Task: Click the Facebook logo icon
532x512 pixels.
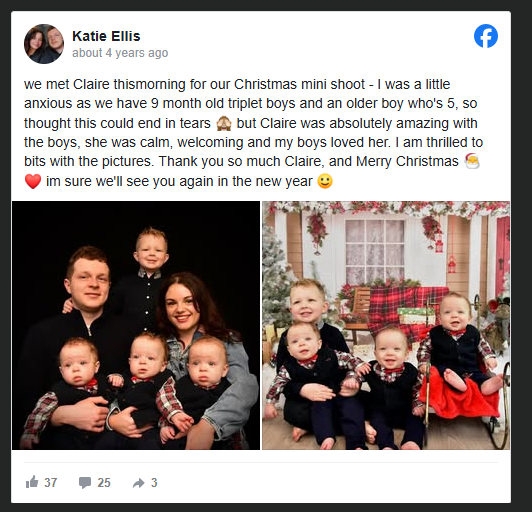Action: tap(486, 36)
